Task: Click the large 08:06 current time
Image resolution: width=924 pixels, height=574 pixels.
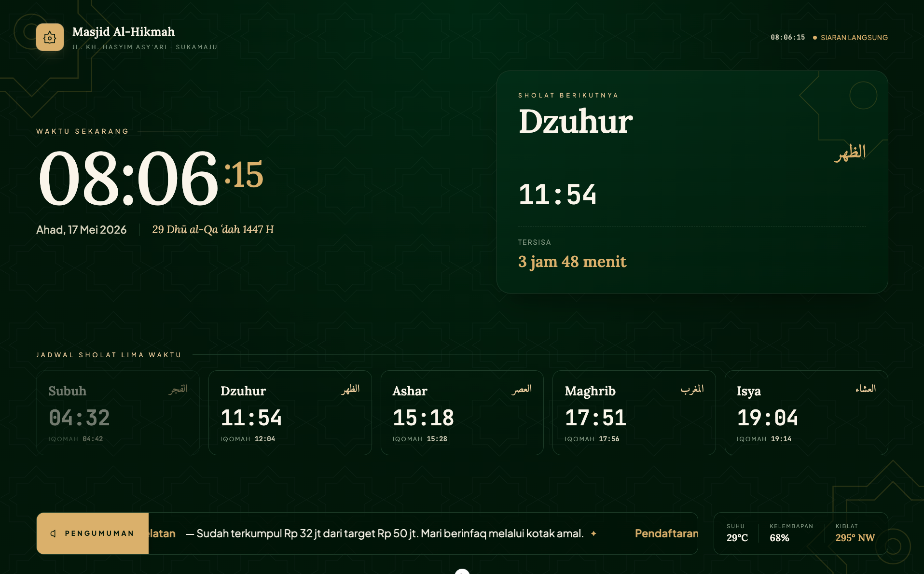Action: 128,178
